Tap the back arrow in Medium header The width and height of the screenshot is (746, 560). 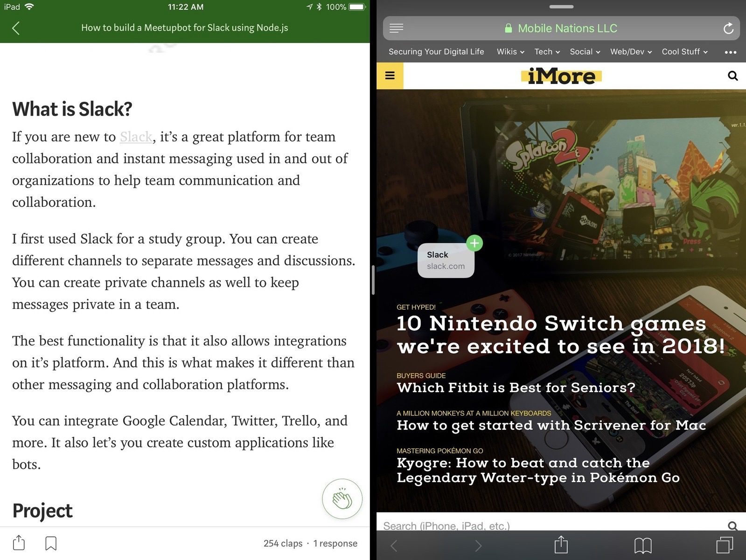[16, 28]
